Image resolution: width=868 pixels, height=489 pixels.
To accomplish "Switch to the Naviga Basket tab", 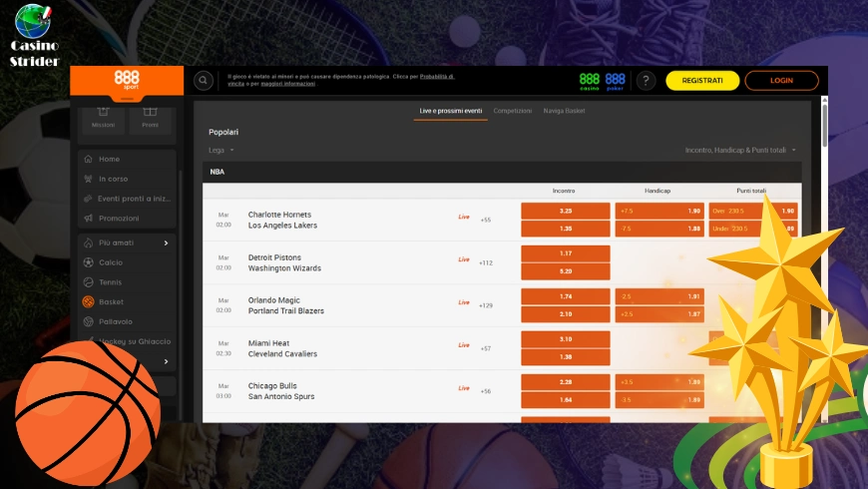I will click(x=564, y=111).
